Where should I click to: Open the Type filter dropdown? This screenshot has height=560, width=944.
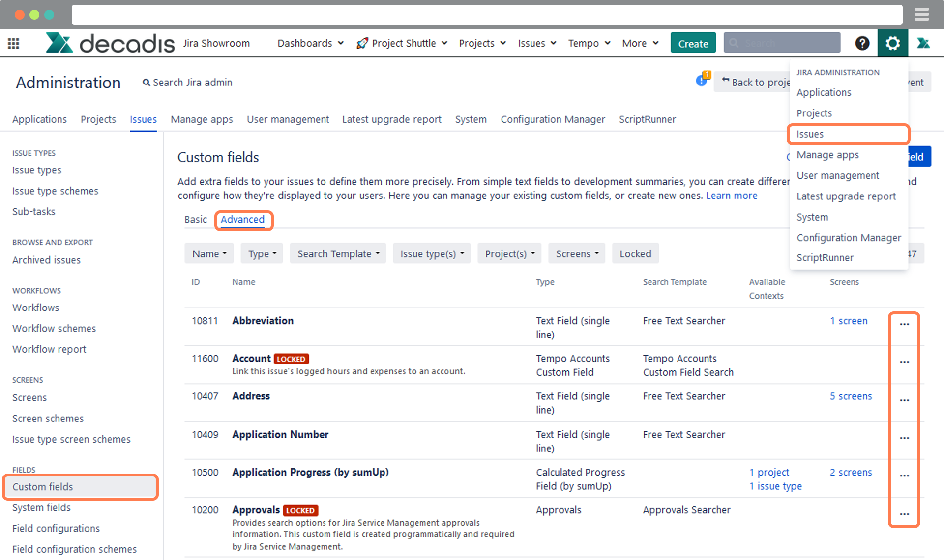[262, 253]
